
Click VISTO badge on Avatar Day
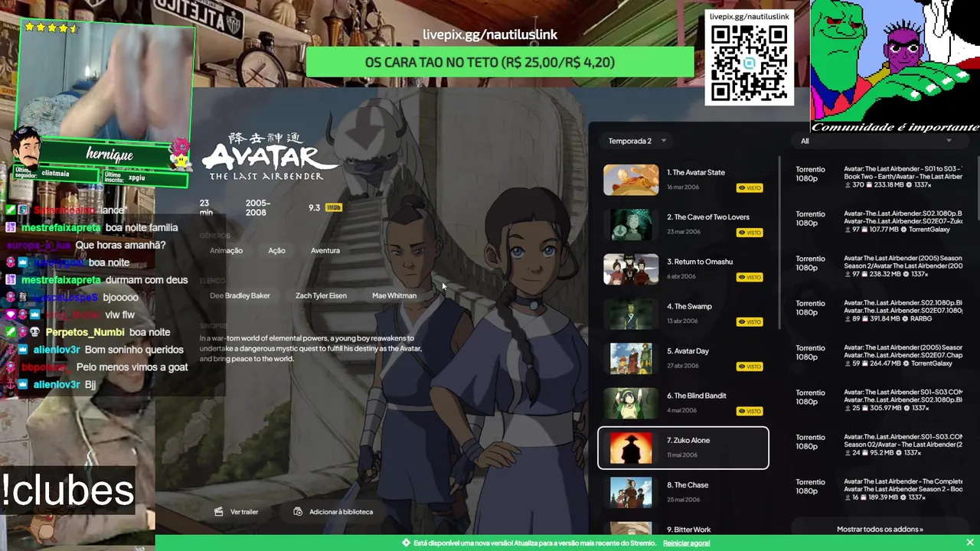750,367
